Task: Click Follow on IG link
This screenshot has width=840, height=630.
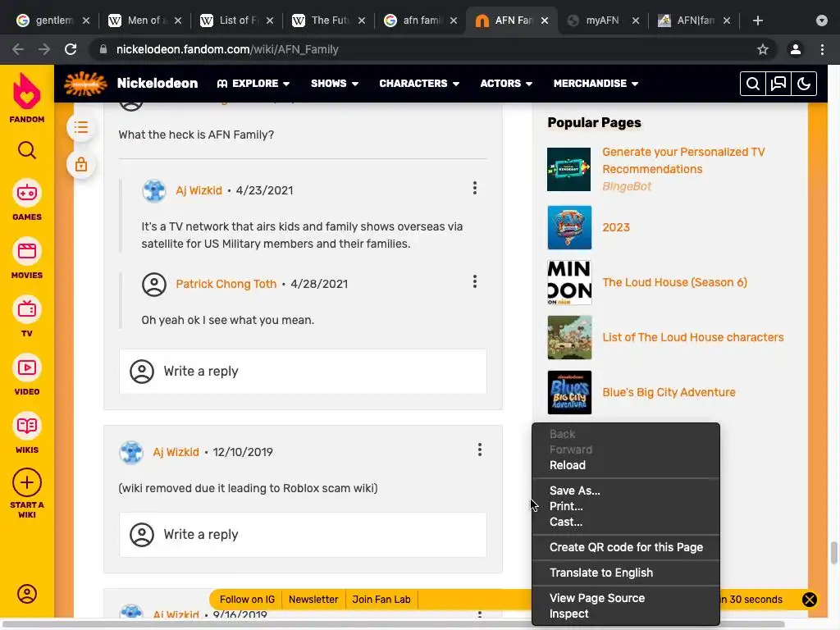Action: 247,600
